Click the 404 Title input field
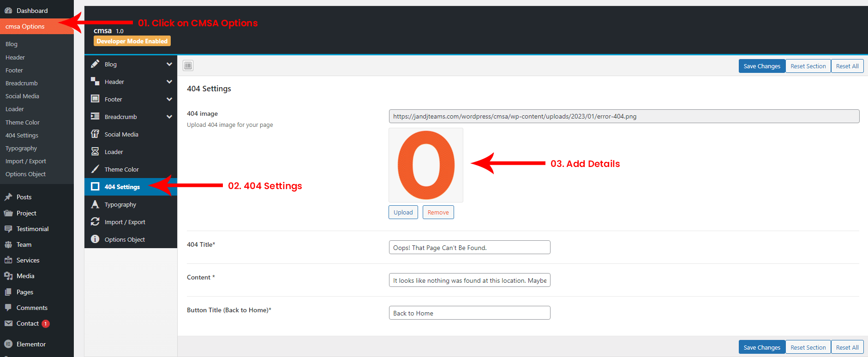Image resolution: width=868 pixels, height=357 pixels. click(469, 247)
